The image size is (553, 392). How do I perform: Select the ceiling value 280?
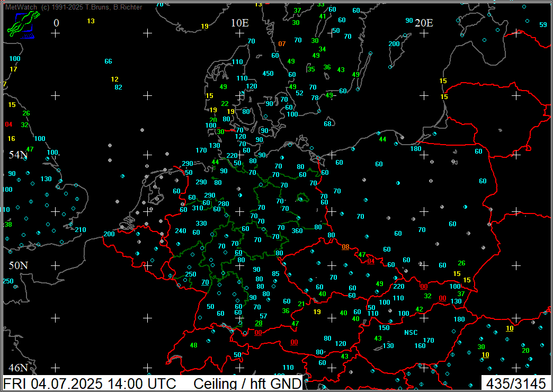click(224, 203)
